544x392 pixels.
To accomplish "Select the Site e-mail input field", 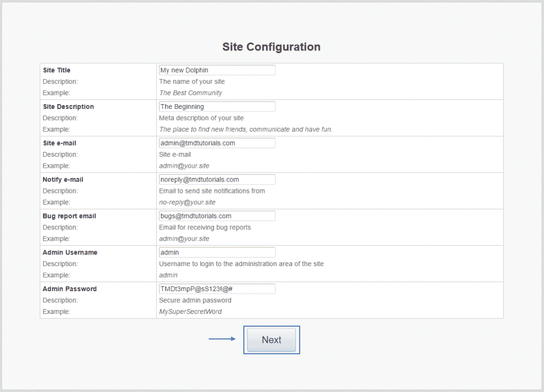I will click(x=217, y=143).
